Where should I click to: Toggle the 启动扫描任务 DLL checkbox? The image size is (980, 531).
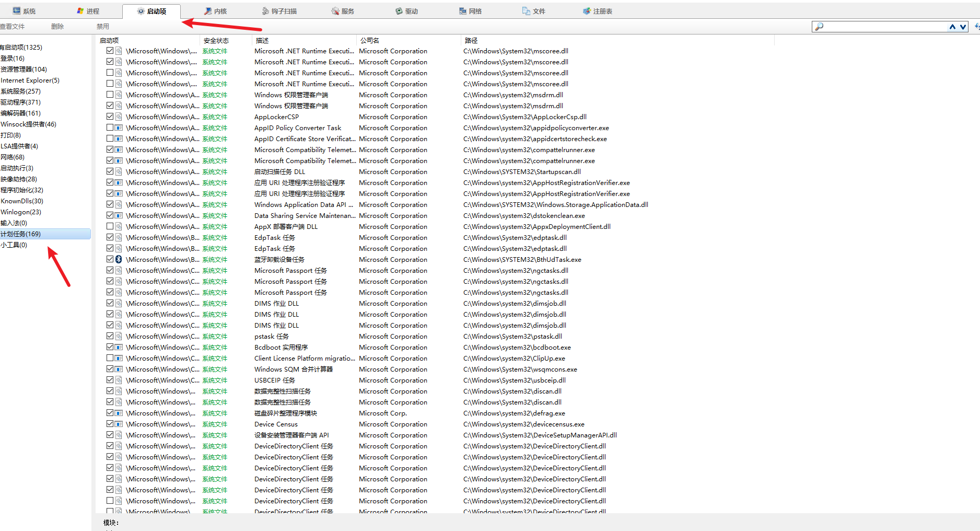click(110, 171)
